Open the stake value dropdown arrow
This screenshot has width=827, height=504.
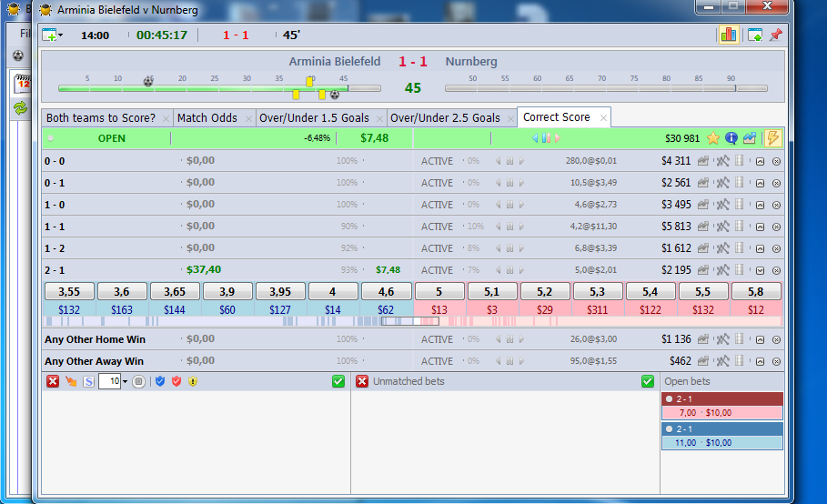point(125,381)
